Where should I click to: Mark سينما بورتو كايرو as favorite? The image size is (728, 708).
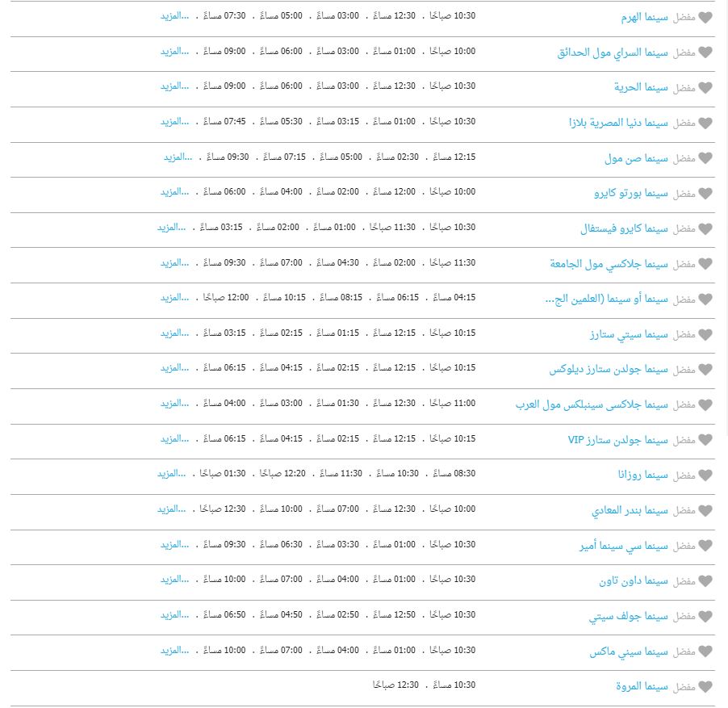(x=705, y=194)
